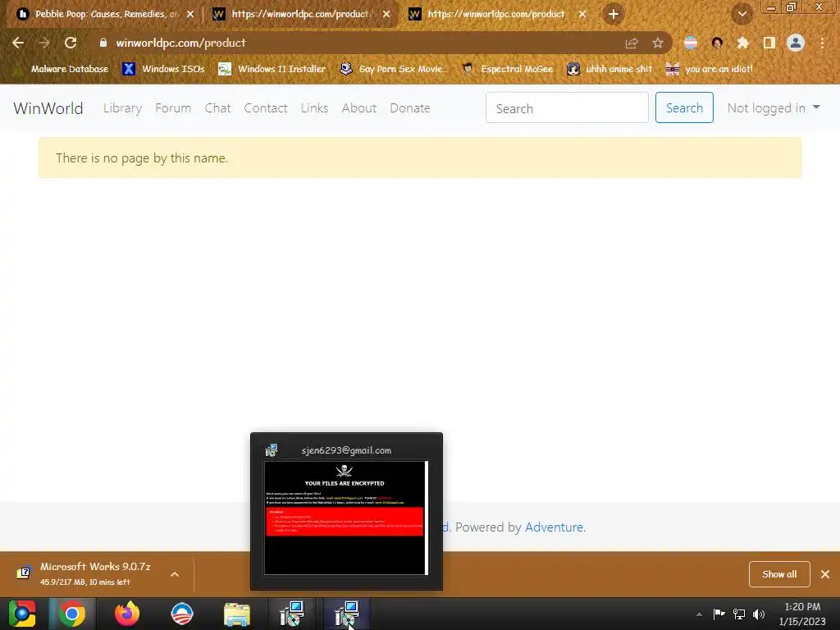Image resolution: width=840 pixels, height=630 pixels.
Task: Open the Windows 11 Installer bookmark
Action: coord(272,69)
